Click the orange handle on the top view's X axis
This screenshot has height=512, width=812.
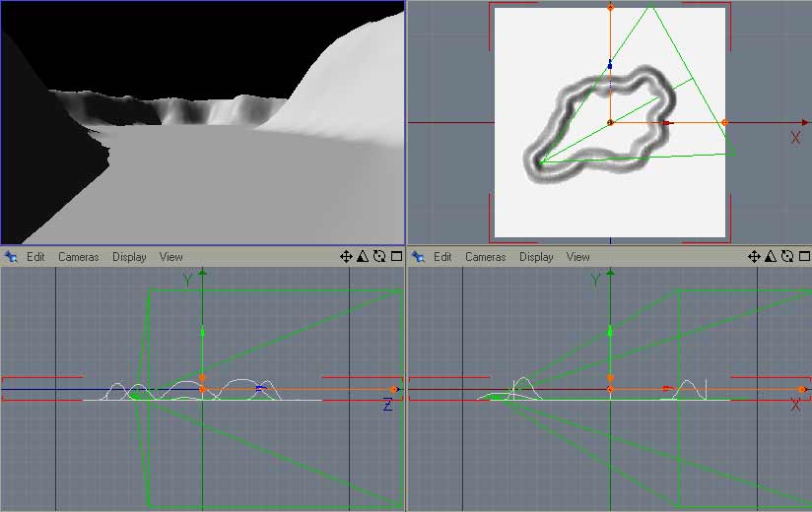(x=724, y=122)
